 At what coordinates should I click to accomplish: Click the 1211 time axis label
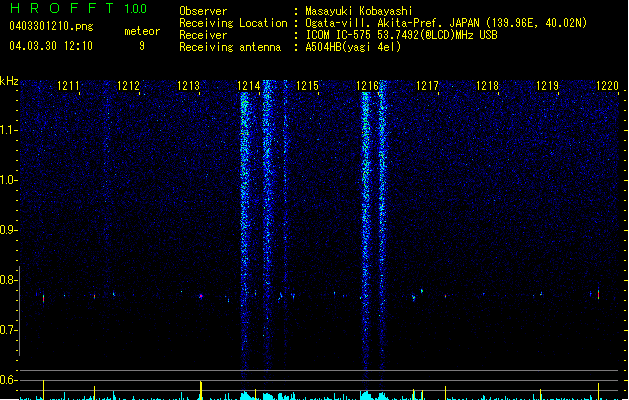click(68, 86)
